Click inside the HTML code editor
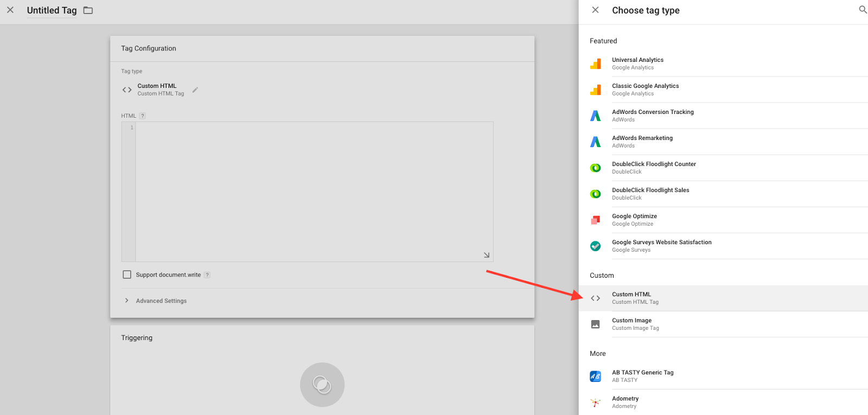868x415 pixels. 314,191
